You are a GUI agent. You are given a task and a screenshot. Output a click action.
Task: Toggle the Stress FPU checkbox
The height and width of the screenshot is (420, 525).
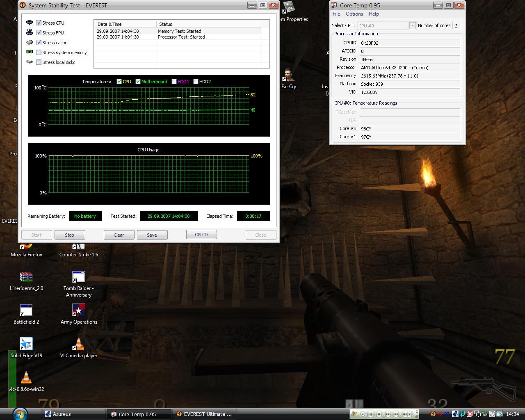tap(39, 33)
